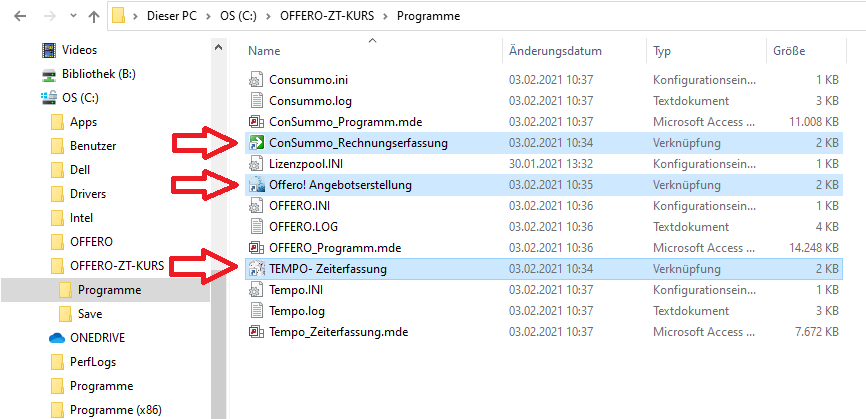The width and height of the screenshot is (866, 419).
Task: Sort files by the Name column header
Action: (x=265, y=51)
